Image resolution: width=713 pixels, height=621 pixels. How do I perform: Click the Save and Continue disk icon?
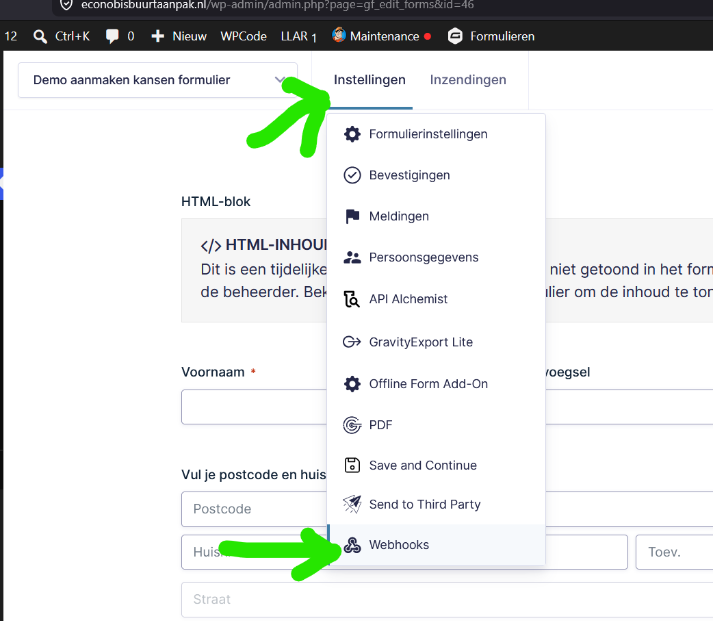352,466
